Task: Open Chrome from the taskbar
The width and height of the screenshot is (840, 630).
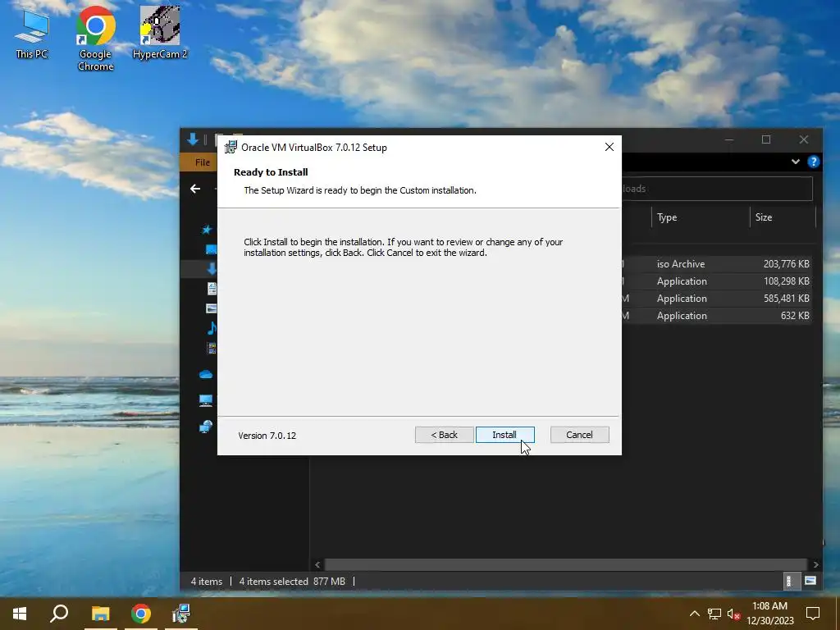Action: point(141,614)
